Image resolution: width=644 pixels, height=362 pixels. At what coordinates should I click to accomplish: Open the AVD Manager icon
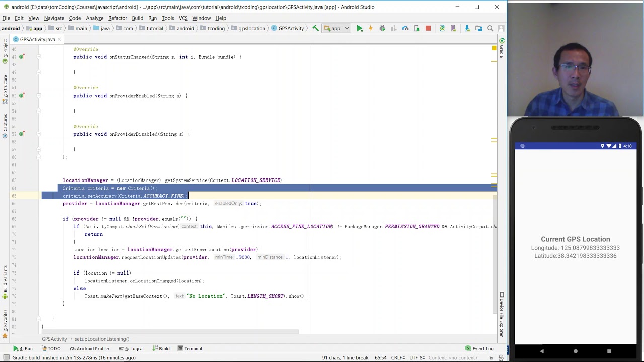tap(454, 28)
